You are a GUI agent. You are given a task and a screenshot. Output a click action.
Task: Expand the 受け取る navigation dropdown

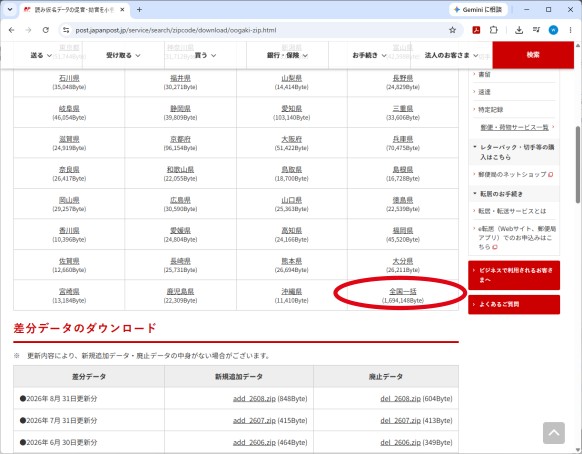123,55
